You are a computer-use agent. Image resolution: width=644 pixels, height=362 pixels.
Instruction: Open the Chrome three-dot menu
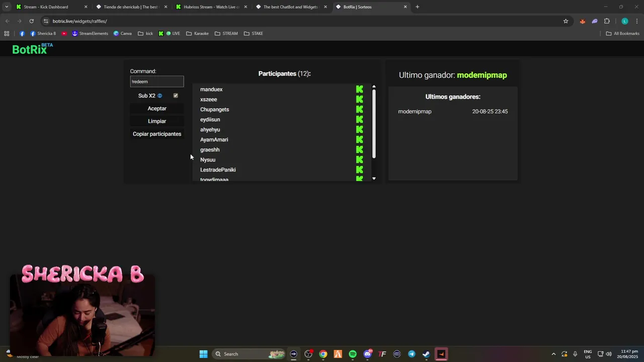[x=637, y=21]
